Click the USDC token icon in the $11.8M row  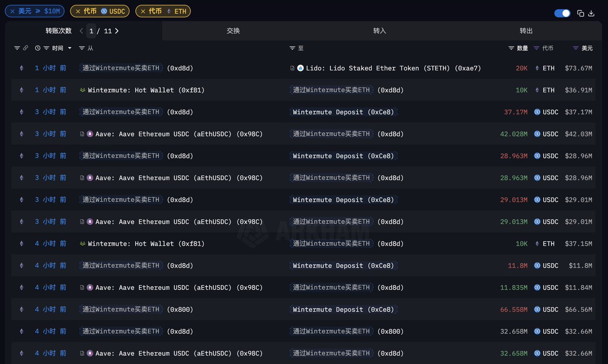click(537, 266)
